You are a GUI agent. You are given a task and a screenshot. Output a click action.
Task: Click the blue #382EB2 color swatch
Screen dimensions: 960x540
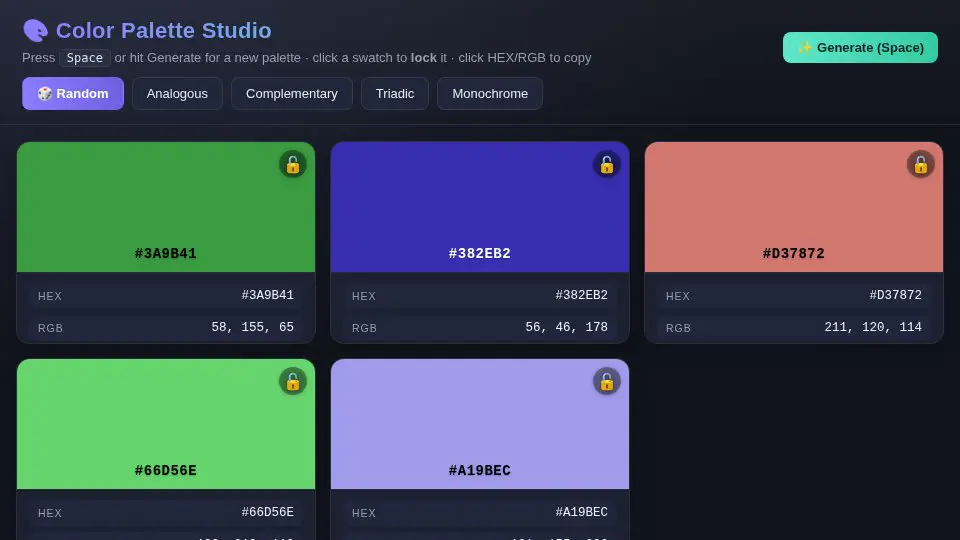pos(480,207)
